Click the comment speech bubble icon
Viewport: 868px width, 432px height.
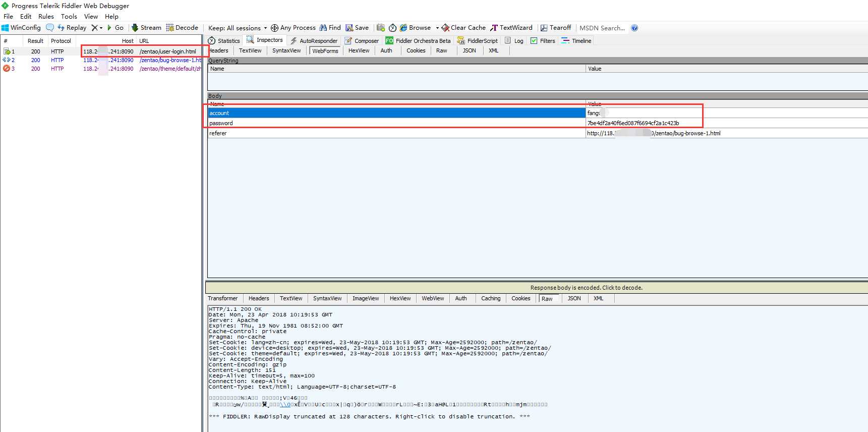pyautogui.click(x=50, y=28)
